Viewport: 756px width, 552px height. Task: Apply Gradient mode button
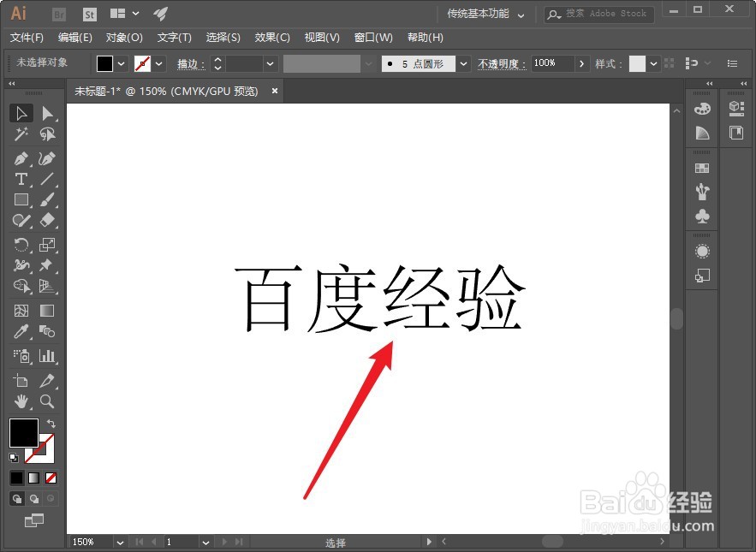tap(33, 478)
